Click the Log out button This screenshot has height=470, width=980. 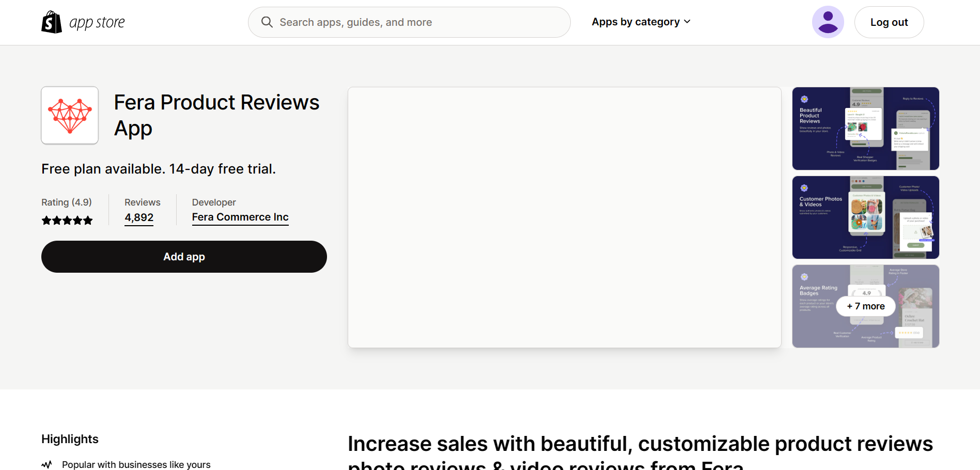click(x=889, y=22)
